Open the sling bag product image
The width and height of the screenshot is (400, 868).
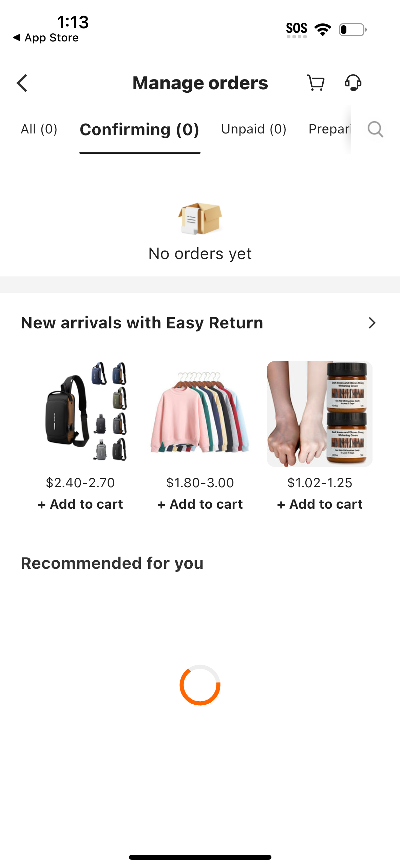[80, 413]
